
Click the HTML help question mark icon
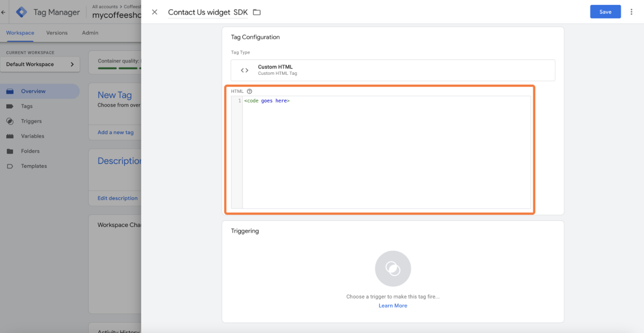click(x=249, y=91)
